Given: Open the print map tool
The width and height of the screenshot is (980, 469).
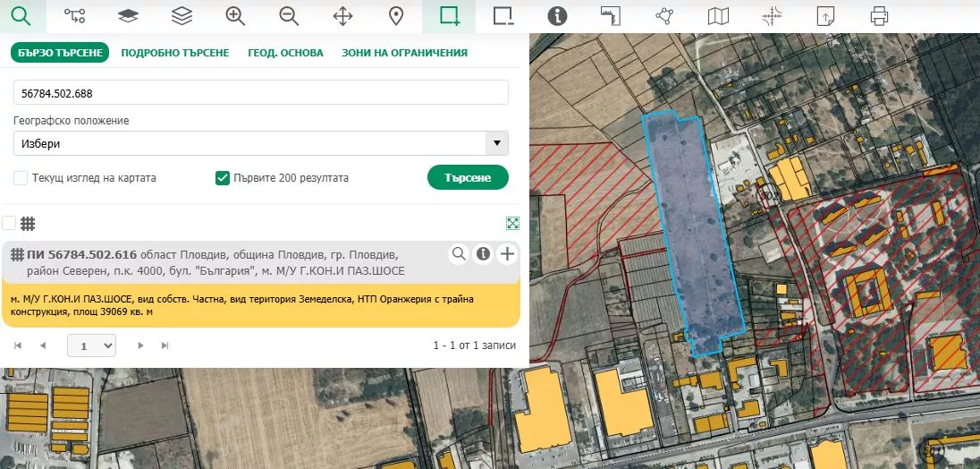Looking at the screenshot, I should 879,15.
